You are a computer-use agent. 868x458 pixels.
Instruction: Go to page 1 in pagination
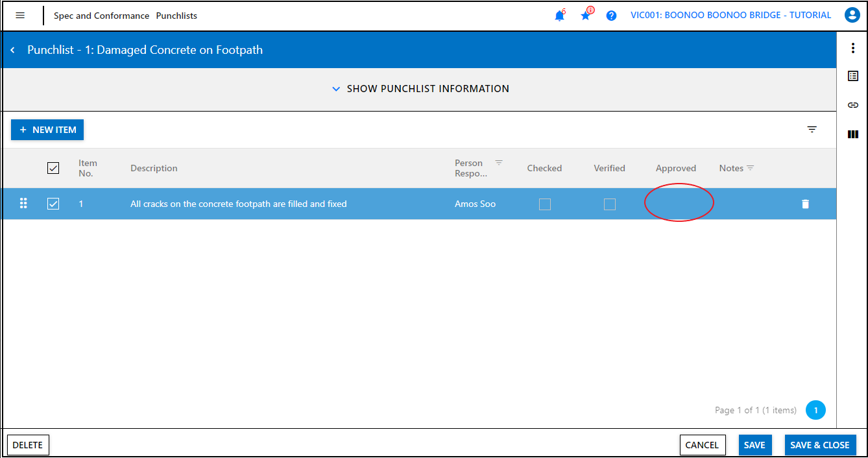coord(815,410)
